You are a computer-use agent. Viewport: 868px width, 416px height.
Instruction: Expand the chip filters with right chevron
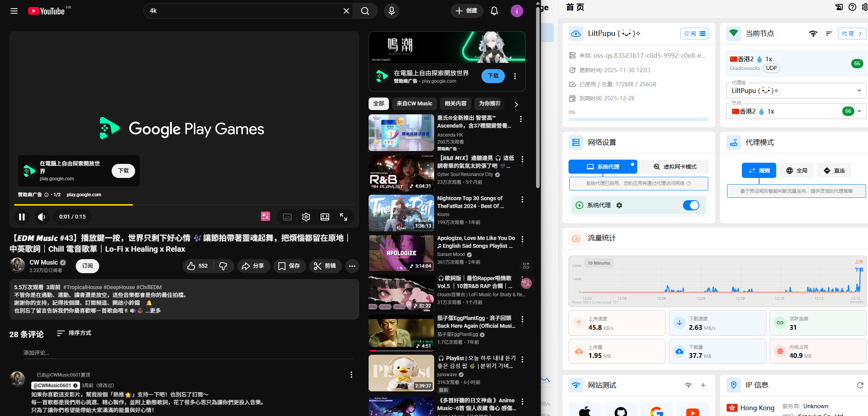tap(516, 104)
